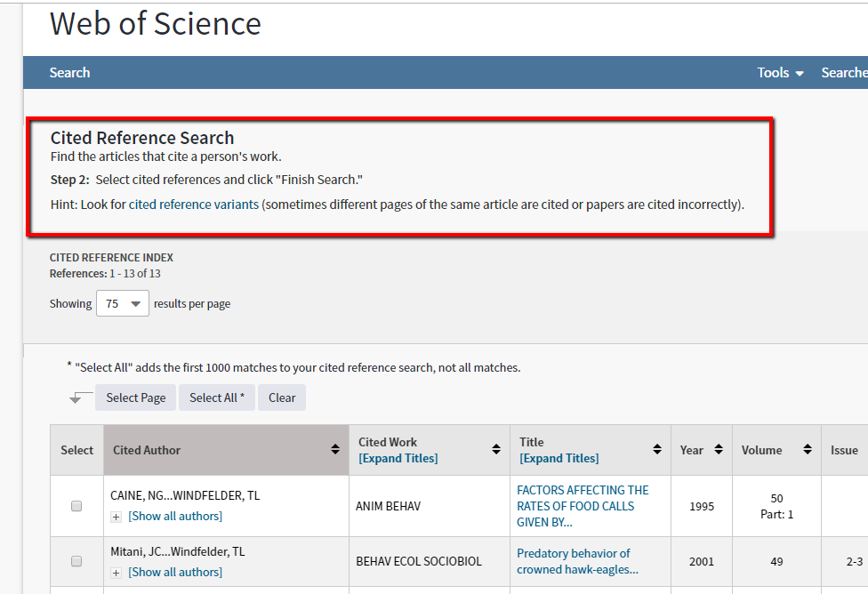Screen dimensions: 868x594
Task: Click the year 1995 cell
Action: (x=702, y=506)
